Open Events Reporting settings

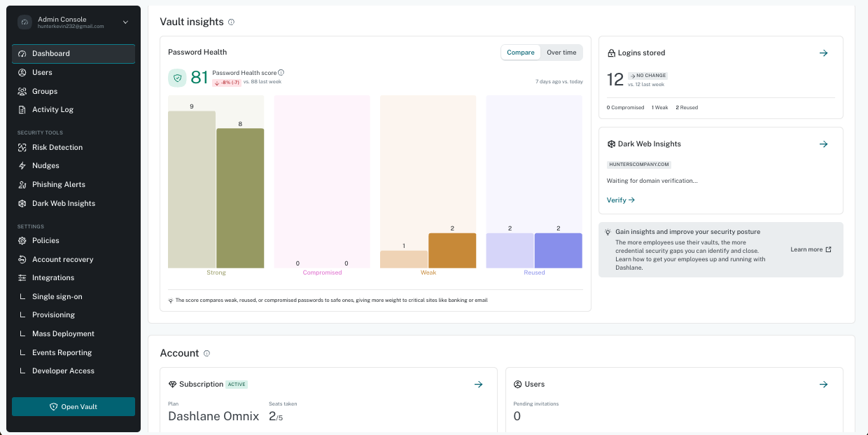pyautogui.click(x=73, y=352)
